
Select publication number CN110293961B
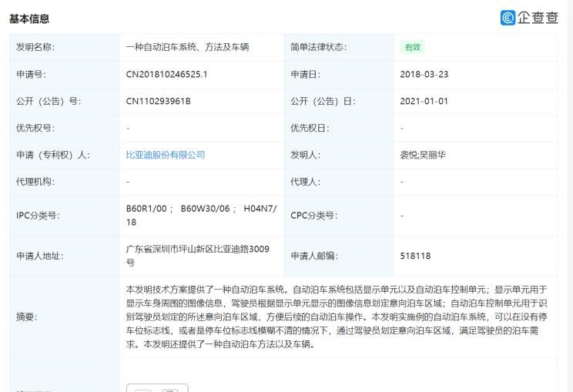click(x=158, y=101)
